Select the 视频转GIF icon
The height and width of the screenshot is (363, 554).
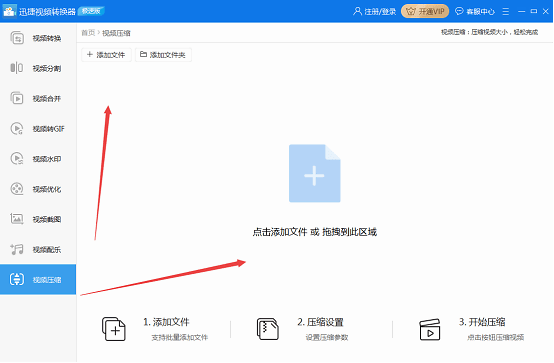(17, 128)
